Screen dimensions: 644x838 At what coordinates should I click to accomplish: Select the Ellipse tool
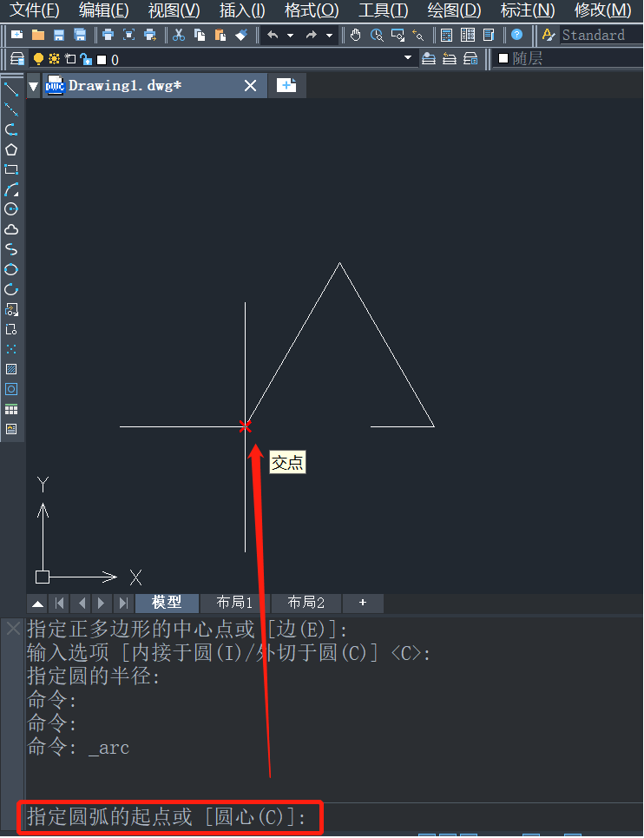coord(11,269)
